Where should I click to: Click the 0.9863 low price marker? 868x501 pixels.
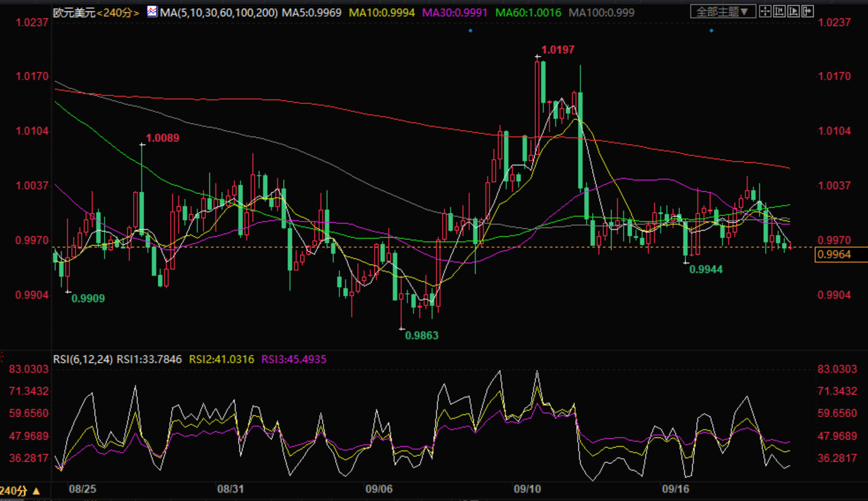click(421, 336)
